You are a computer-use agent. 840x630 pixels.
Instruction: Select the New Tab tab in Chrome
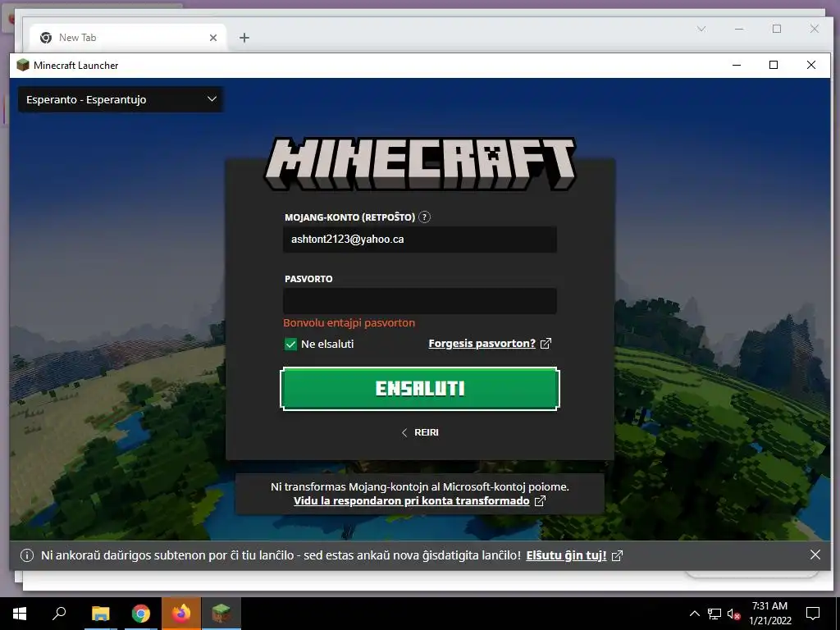coord(129,38)
